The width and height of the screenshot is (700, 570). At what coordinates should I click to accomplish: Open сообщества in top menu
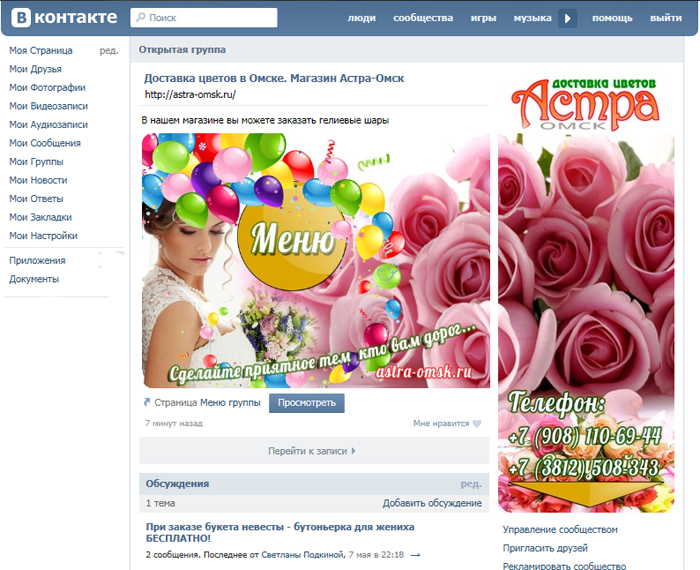click(x=423, y=18)
